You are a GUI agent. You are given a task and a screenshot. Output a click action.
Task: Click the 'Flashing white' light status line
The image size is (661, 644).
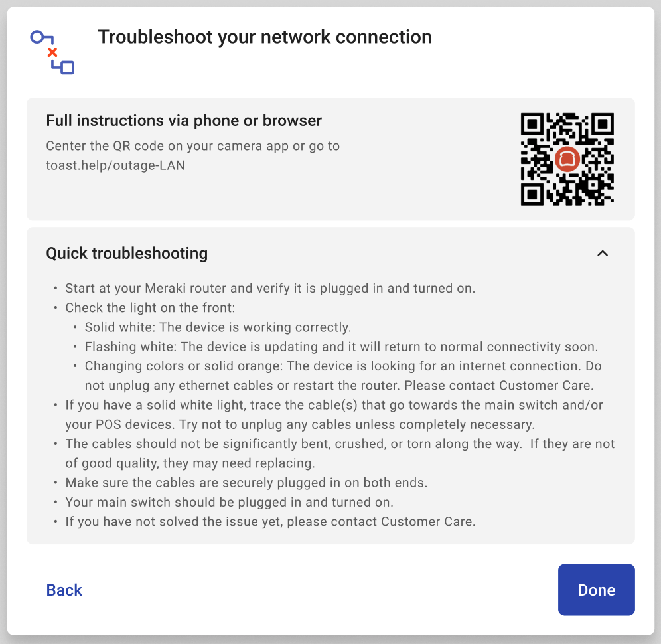tap(341, 347)
